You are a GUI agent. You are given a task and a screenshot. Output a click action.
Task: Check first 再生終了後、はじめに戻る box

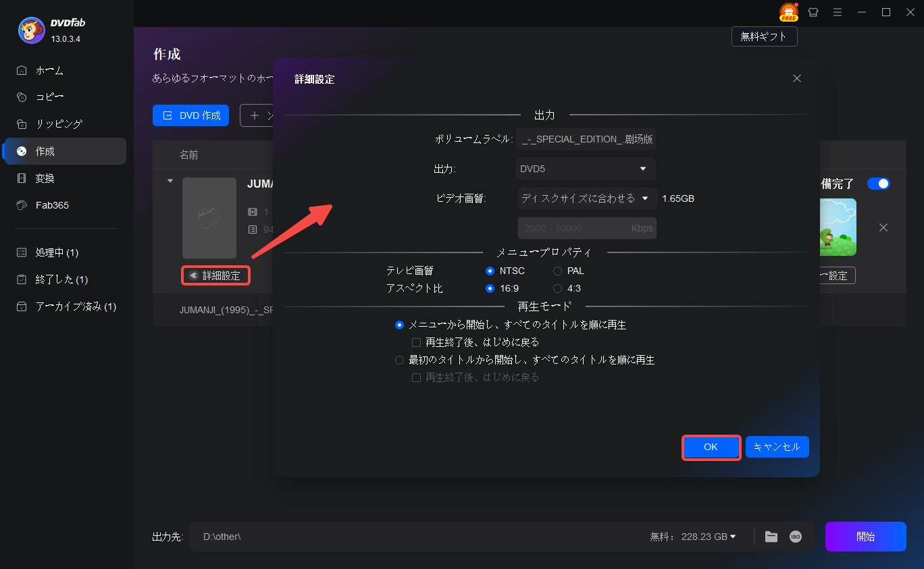417,342
